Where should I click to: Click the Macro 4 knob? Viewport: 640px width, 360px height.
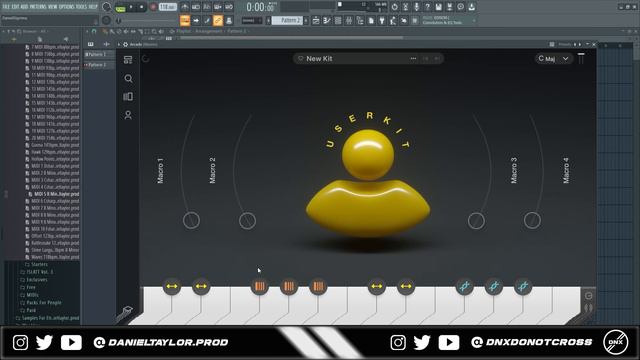pyautogui.click(x=532, y=220)
